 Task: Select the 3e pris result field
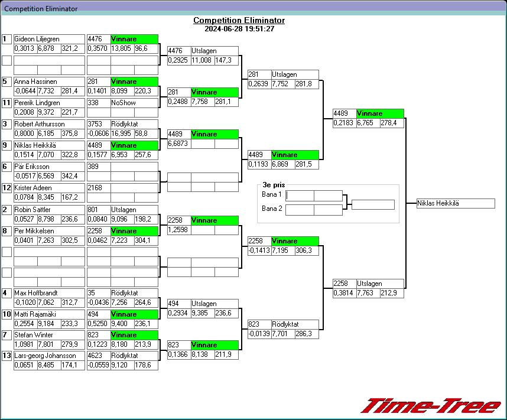tap(372, 204)
